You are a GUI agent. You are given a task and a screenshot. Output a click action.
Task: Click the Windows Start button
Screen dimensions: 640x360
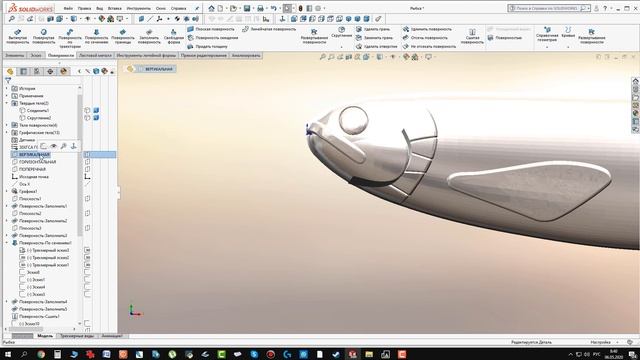(x=7, y=354)
